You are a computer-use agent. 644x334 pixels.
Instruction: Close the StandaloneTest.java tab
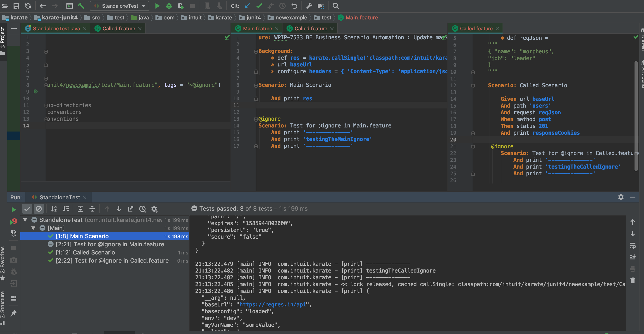pyautogui.click(x=85, y=29)
